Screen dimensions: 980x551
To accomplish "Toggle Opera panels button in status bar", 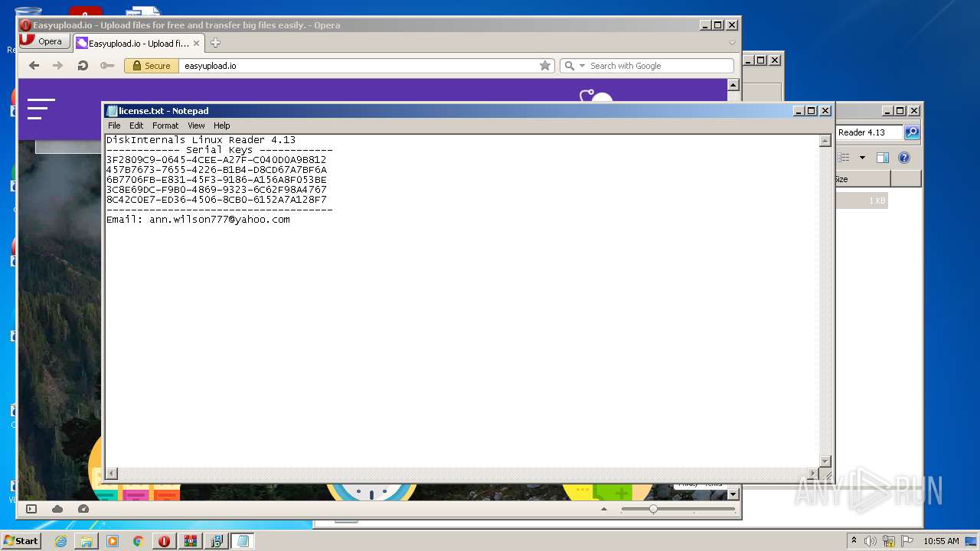I will [x=31, y=509].
